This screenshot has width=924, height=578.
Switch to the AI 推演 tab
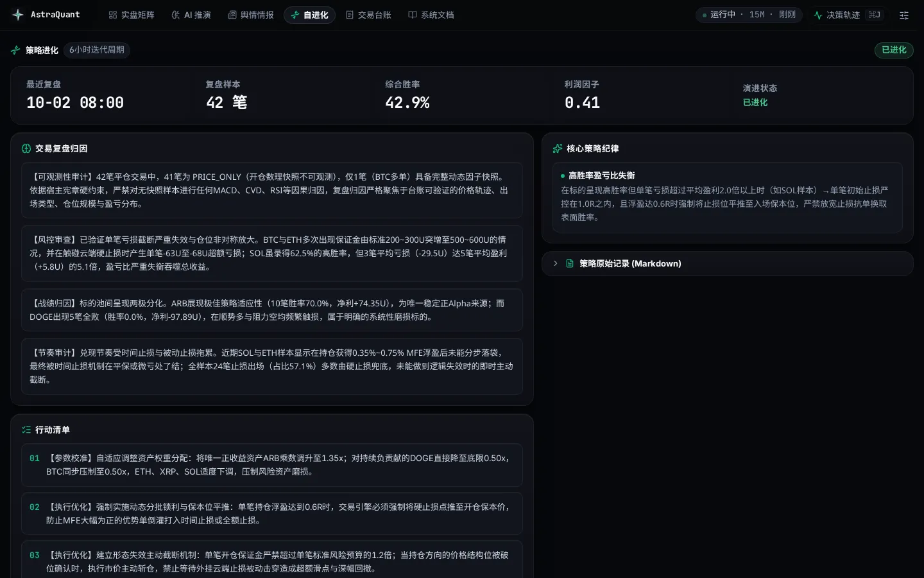(191, 15)
